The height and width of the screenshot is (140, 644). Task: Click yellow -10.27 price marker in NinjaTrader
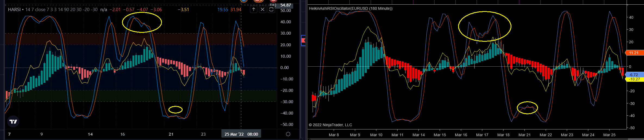(x=634, y=79)
